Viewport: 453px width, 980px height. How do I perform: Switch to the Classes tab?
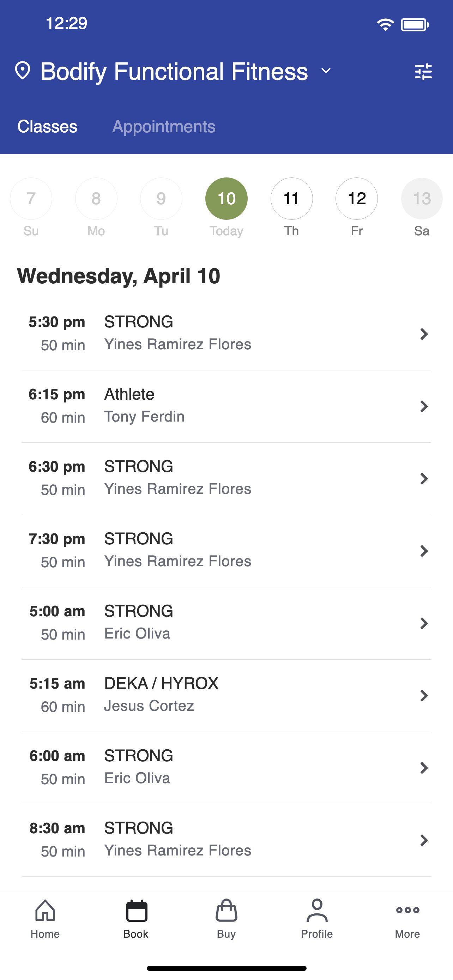47,126
